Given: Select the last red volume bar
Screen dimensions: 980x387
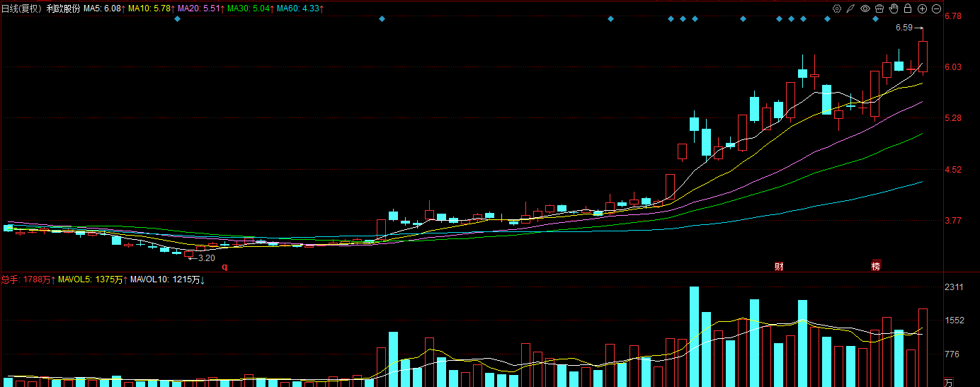Looking at the screenshot, I should tap(923, 347).
